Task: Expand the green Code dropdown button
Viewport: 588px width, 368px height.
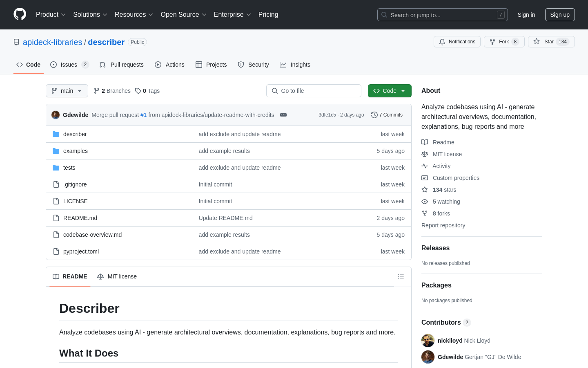Action: point(390,91)
